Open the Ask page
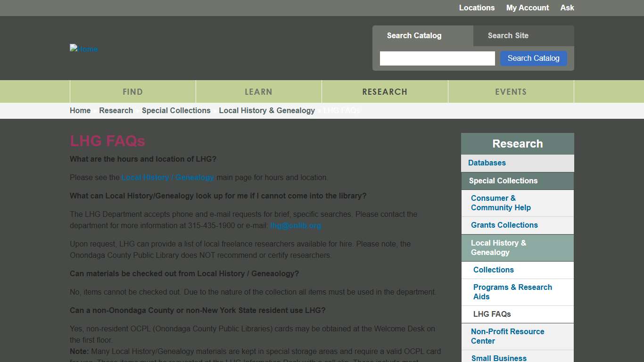Viewport: 644px width, 362px height. click(567, 8)
